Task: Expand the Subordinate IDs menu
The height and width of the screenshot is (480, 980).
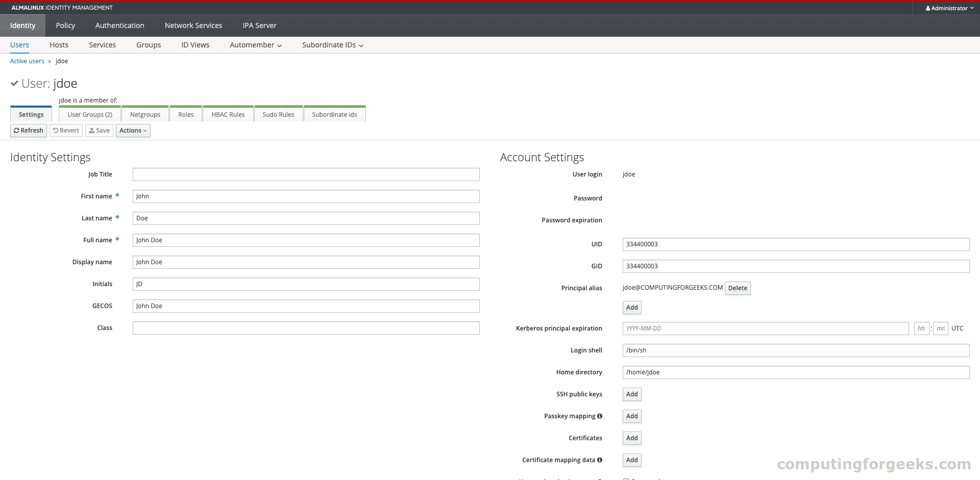Action: [x=332, y=45]
